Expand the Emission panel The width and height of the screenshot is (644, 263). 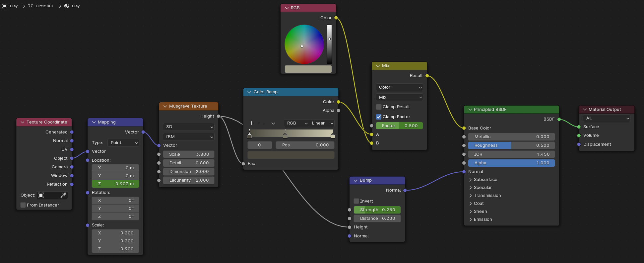471,219
